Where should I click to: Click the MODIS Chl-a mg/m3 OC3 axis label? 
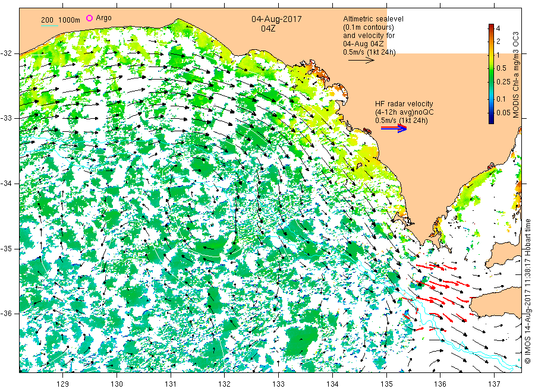(515, 75)
